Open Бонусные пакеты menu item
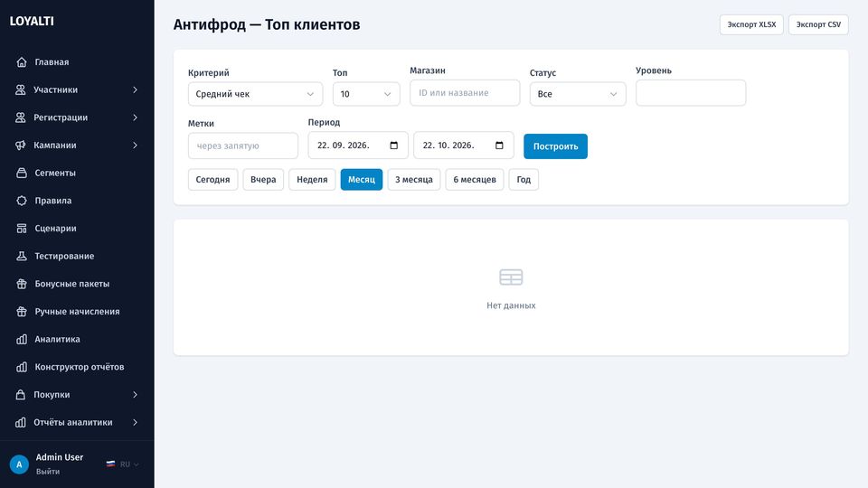Image resolution: width=868 pixels, height=488 pixels. coord(77,283)
